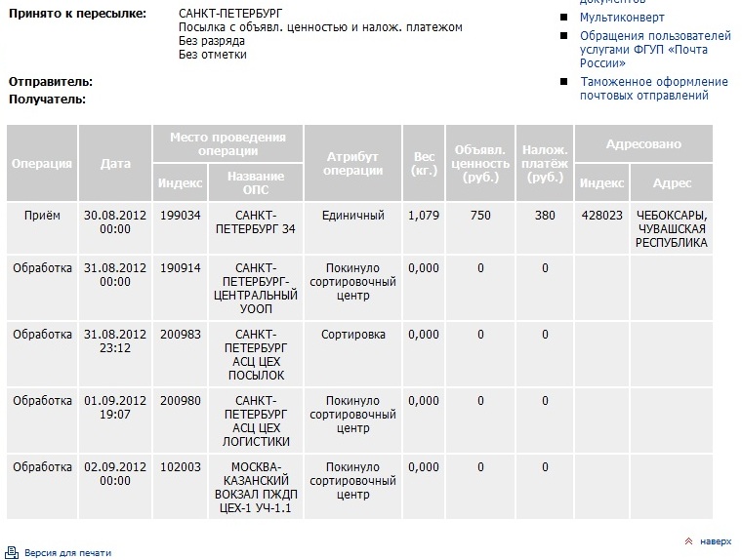Select index cell 200980
Viewport: 742px width, 560px height.
pyautogui.click(x=180, y=420)
